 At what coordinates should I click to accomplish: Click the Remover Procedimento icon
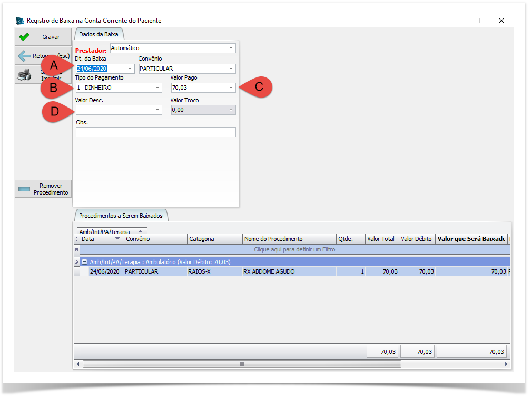click(x=24, y=189)
